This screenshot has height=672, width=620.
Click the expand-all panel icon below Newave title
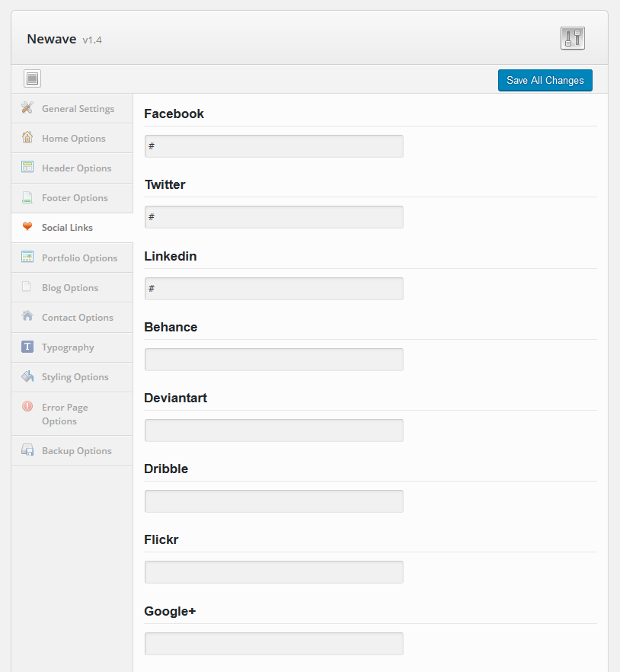pos(32,78)
